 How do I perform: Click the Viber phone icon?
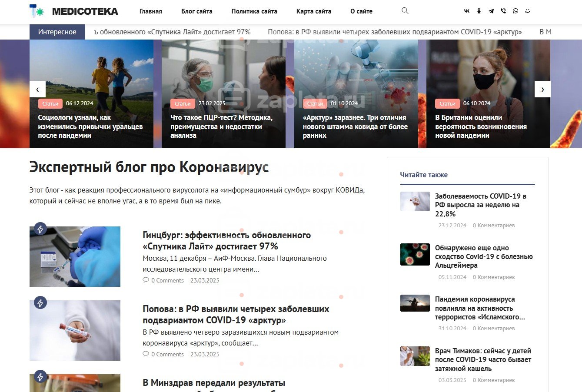503,11
